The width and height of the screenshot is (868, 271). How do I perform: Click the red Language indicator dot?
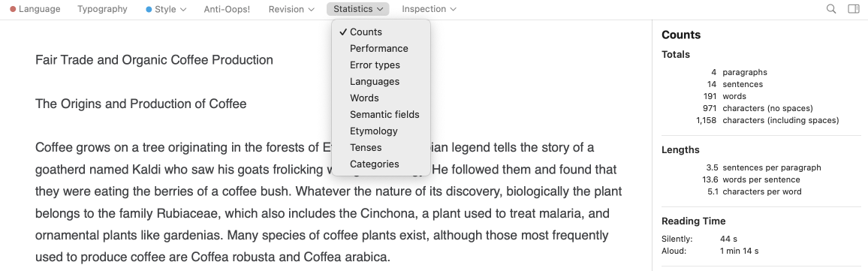click(x=13, y=10)
